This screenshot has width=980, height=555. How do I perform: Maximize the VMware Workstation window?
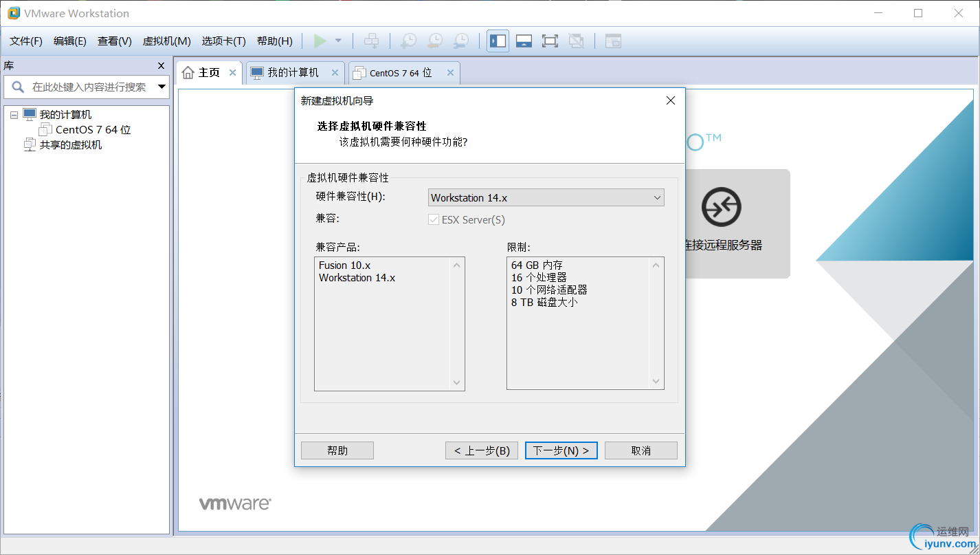[918, 13]
